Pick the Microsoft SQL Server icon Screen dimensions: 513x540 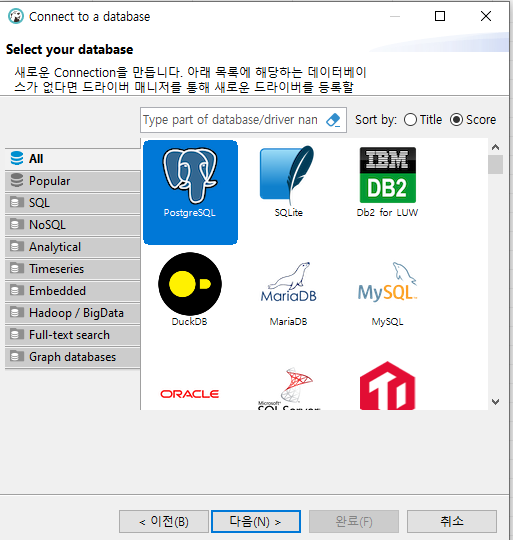click(289, 388)
